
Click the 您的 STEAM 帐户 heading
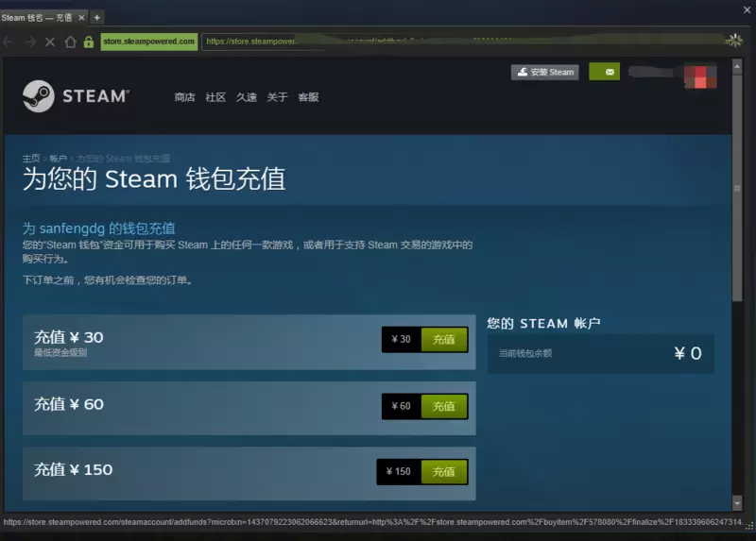click(543, 323)
